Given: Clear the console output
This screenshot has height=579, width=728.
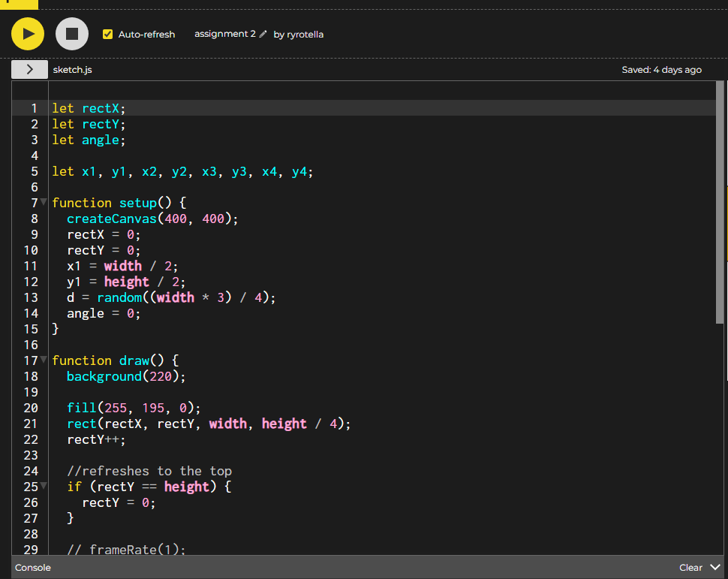Looking at the screenshot, I should click(690, 568).
